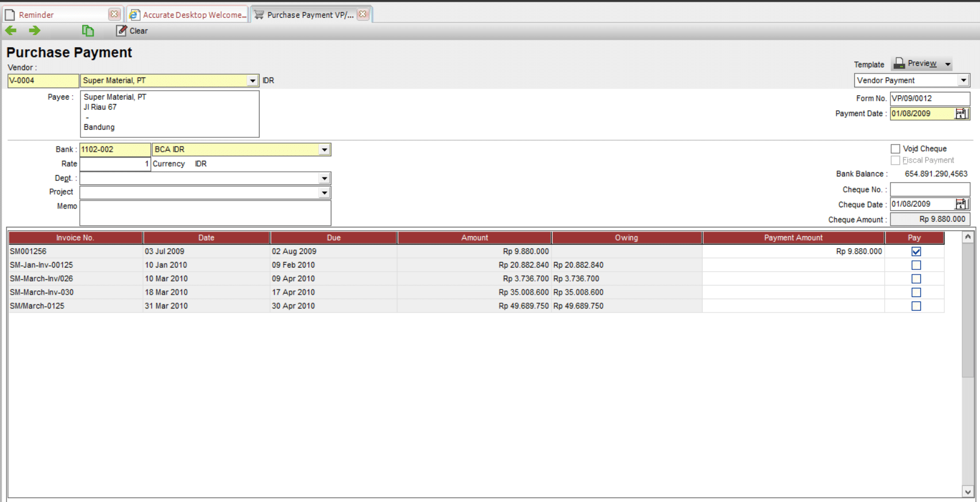Close the Purchase Payment tab
Screen dimensions: 980x502
tap(363, 14)
